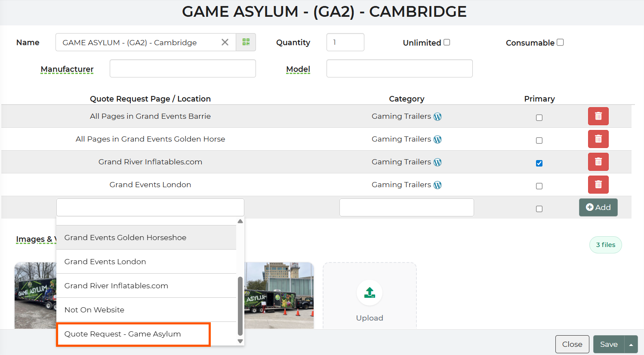Click the green Upload arrow icon

click(370, 293)
